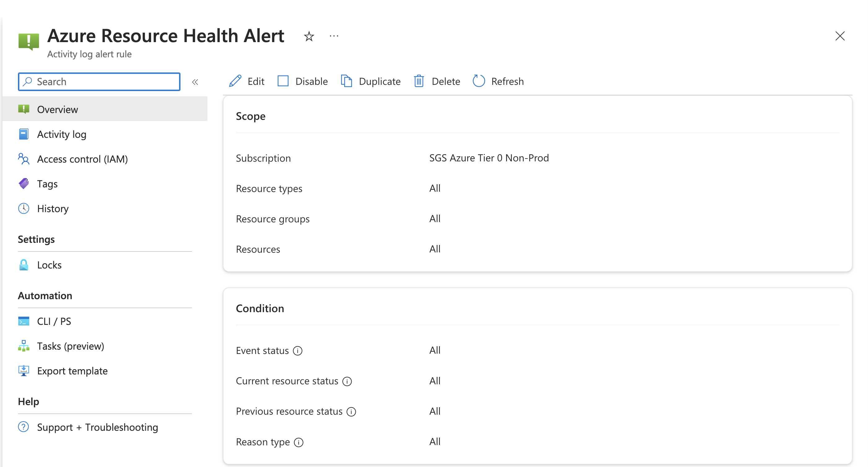Click the Refresh circular arrow icon
The image size is (868, 467).
[479, 81]
